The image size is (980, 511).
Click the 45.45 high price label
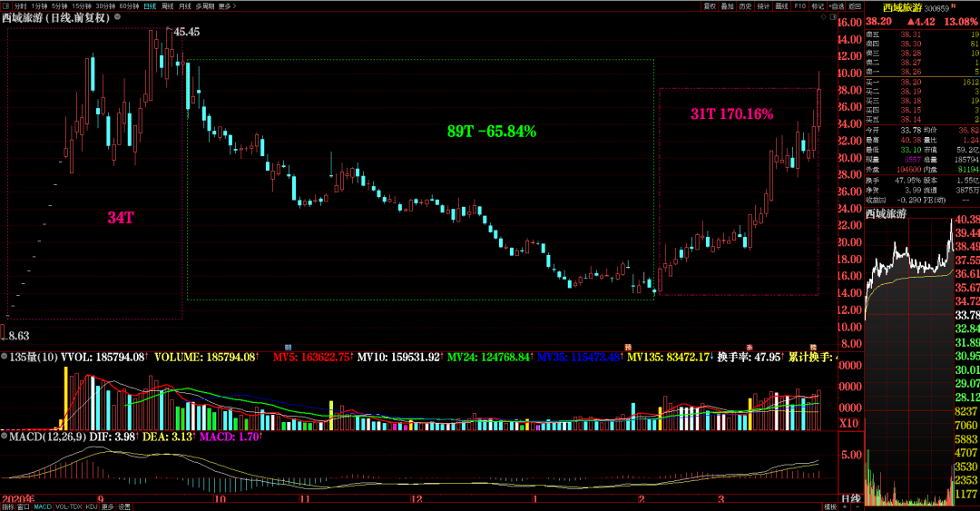[x=187, y=32]
